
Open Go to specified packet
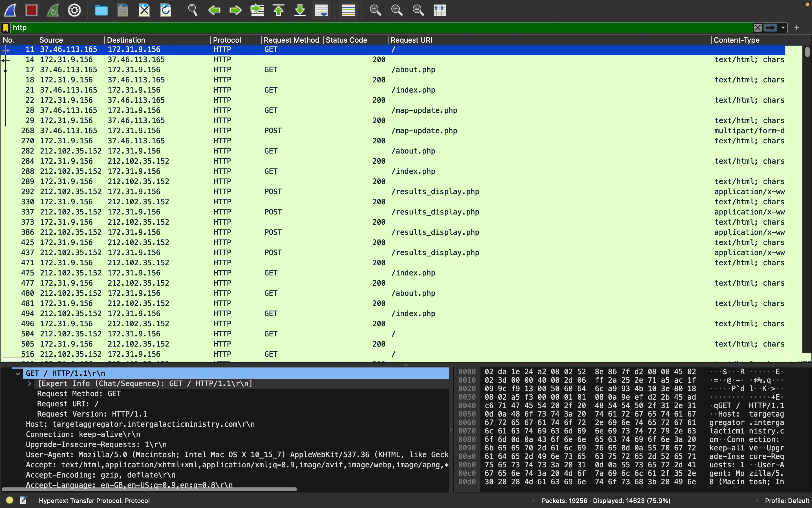[257, 10]
